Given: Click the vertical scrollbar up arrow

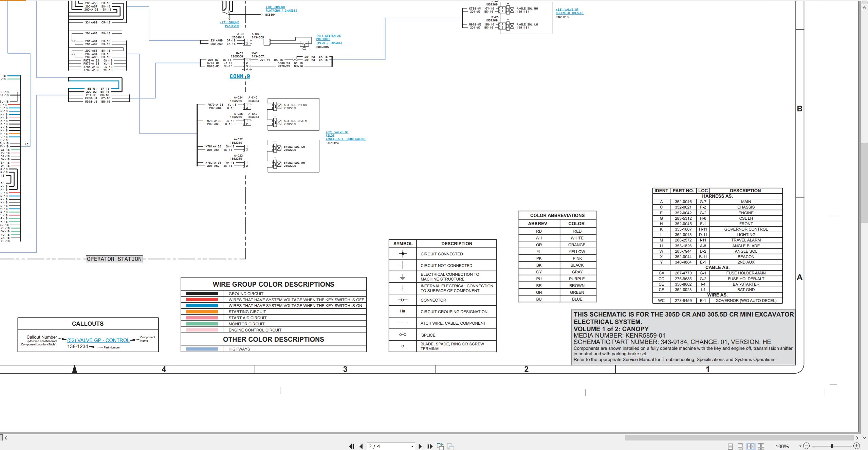Looking at the screenshot, I should click(x=865, y=7).
